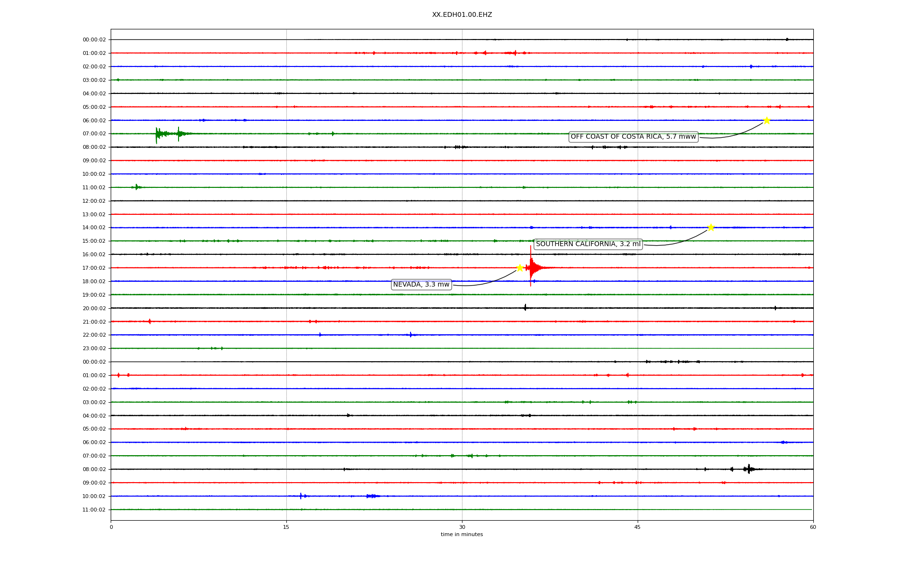This screenshot has width=924, height=578.
Task: Click the black 08:00 event near minute 54
Action: click(x=748, y=469)
